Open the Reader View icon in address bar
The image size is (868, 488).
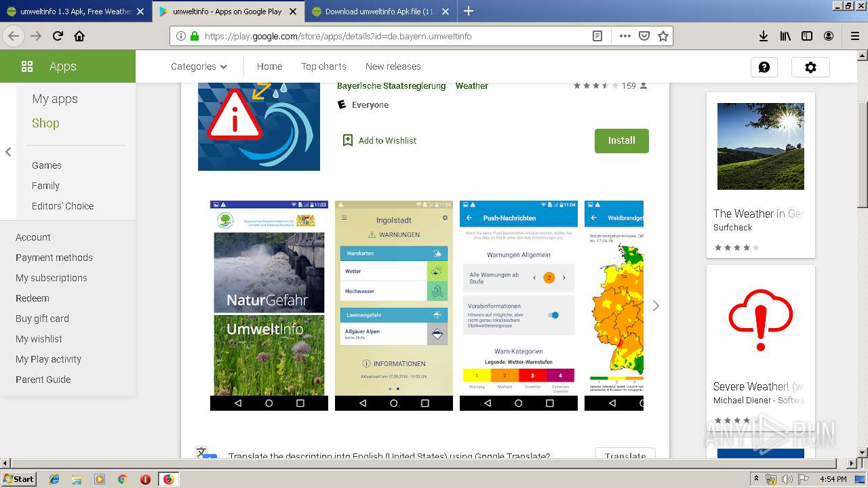coord(597,36)
